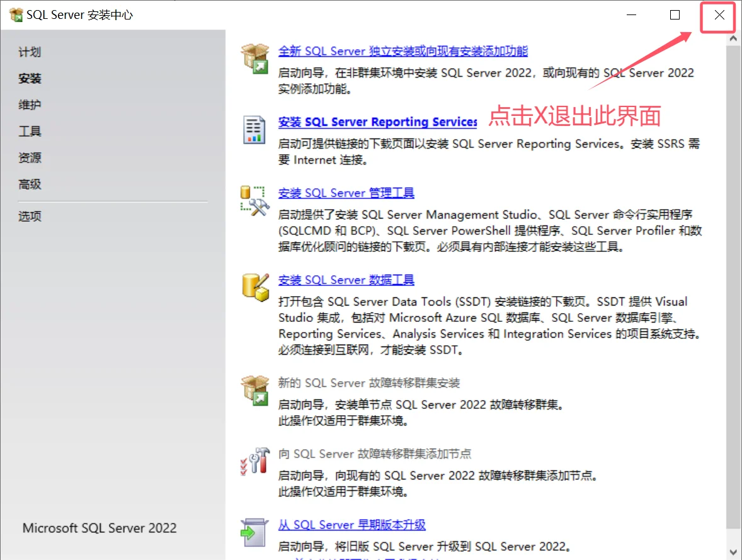Open the 工具 section
742x560 pixels.
[30, 131]
